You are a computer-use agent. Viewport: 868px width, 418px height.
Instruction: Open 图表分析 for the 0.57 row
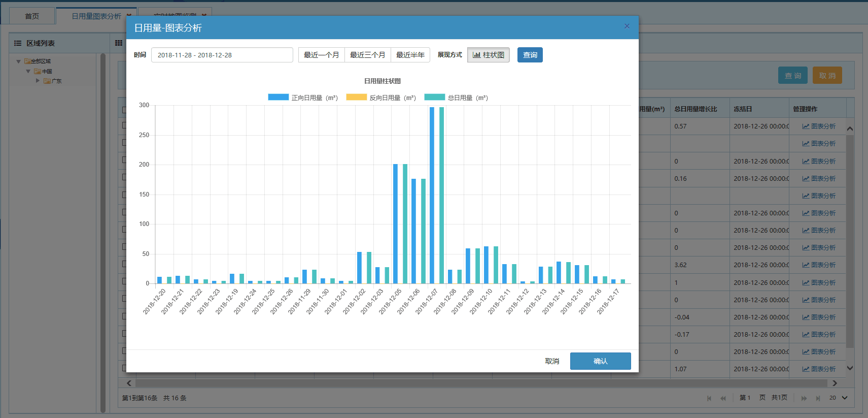point(819,126)
